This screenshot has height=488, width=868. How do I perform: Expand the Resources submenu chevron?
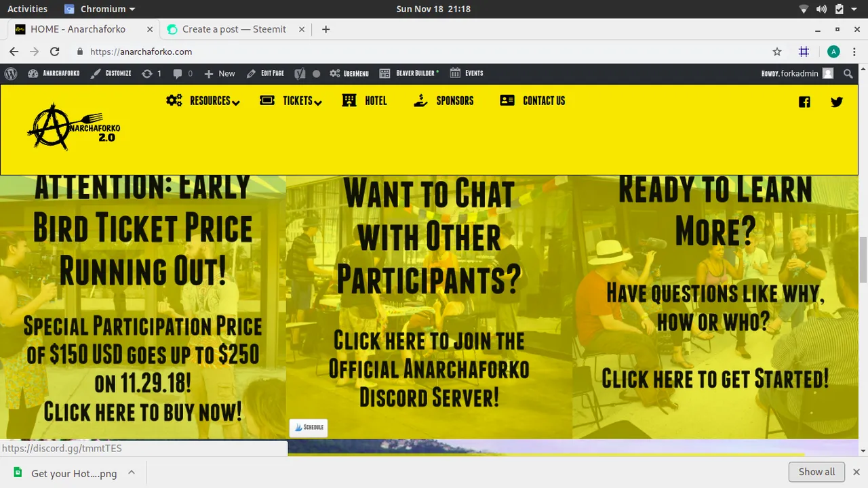(x=235, y=102)
